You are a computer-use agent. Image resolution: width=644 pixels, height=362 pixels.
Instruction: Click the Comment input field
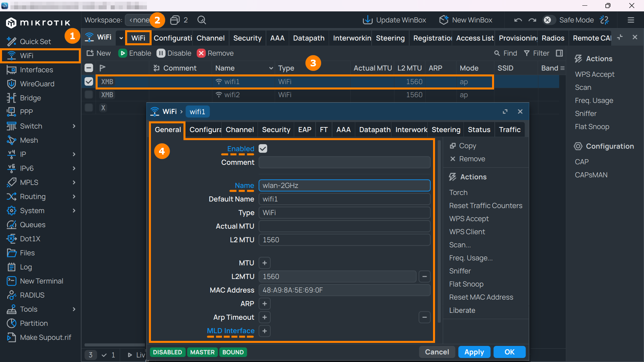344,162
